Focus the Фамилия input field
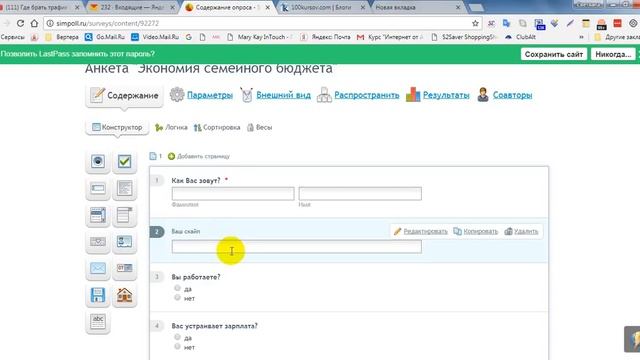Image resolution: width=640 pixels, height=360 pixels. 233,194
